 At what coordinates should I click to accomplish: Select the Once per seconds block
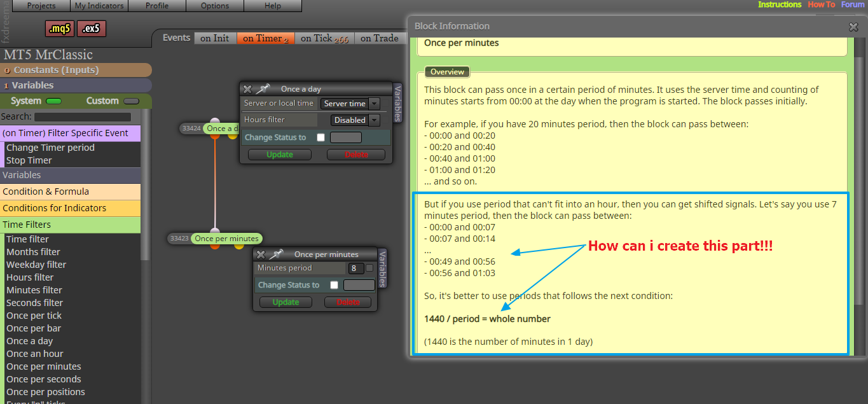pyautogui.click(x=44, y=379)
